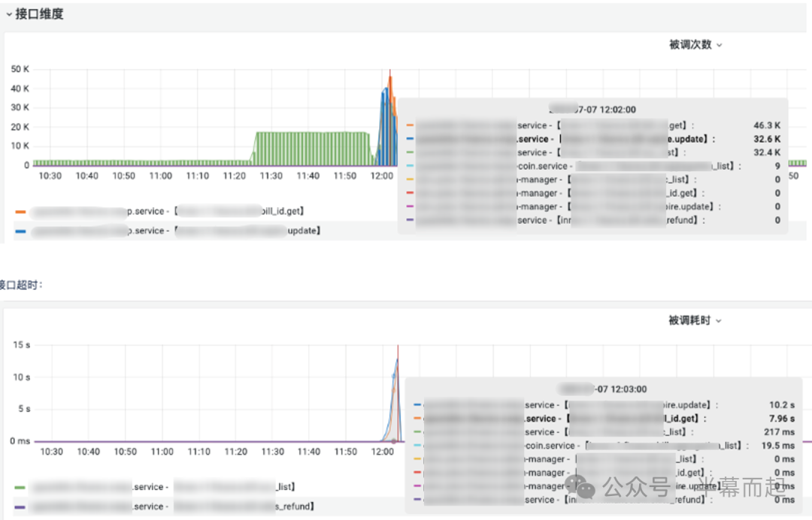Click the 7.96 s value in the tooltip
The image size is (812, 520).
[x=781, y=419]
